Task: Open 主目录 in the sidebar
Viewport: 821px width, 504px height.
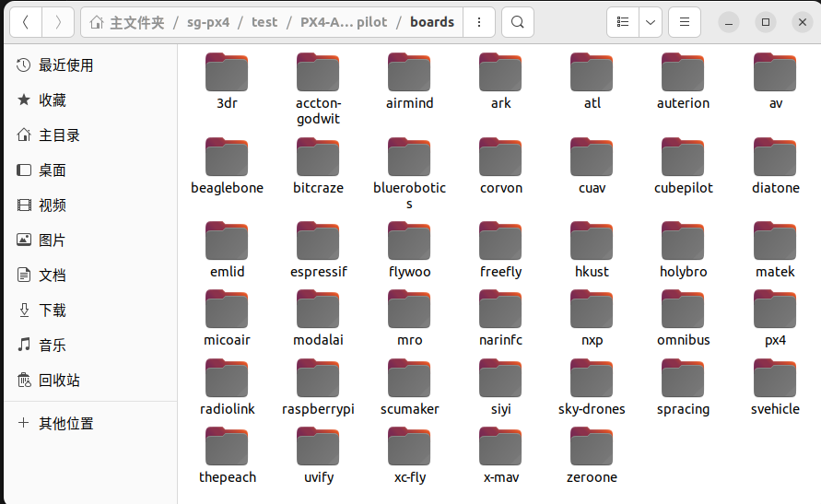Action: point(90,135)
